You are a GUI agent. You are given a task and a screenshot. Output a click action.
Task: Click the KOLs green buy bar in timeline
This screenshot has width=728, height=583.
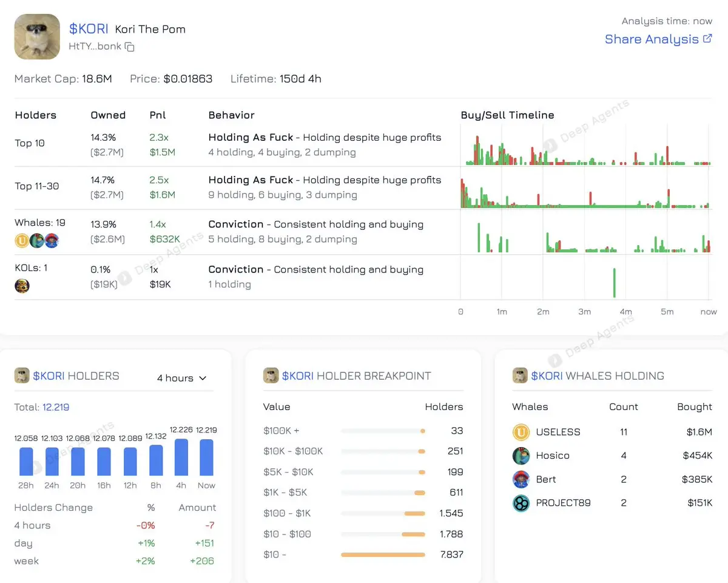pos(614,283)
